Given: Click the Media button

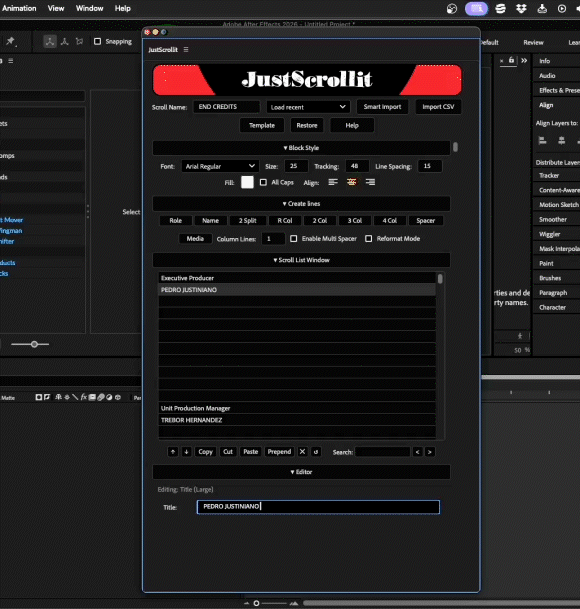Looking at the screenshot, I should point(195,238).
